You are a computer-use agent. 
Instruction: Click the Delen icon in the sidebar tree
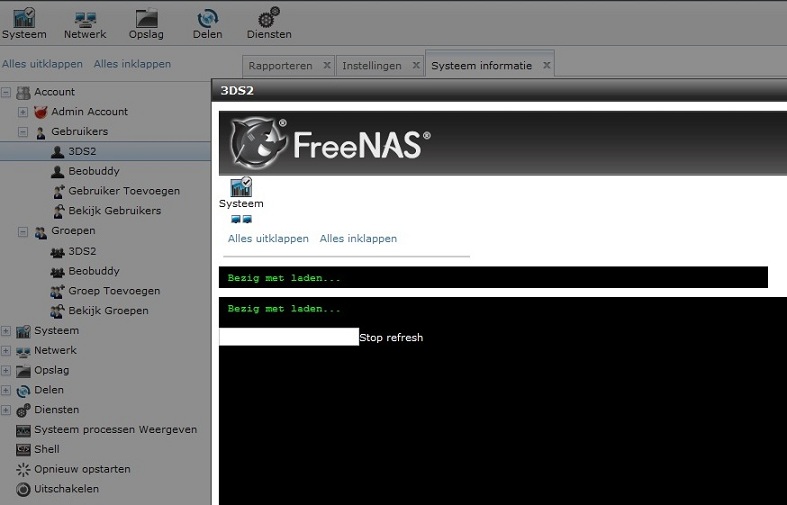pos(23,391)
